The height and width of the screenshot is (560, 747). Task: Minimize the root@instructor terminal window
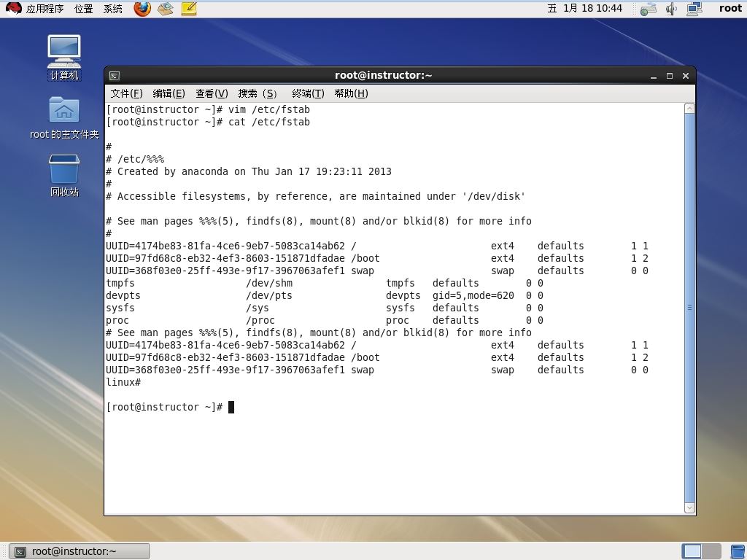(x=654, y=76)
